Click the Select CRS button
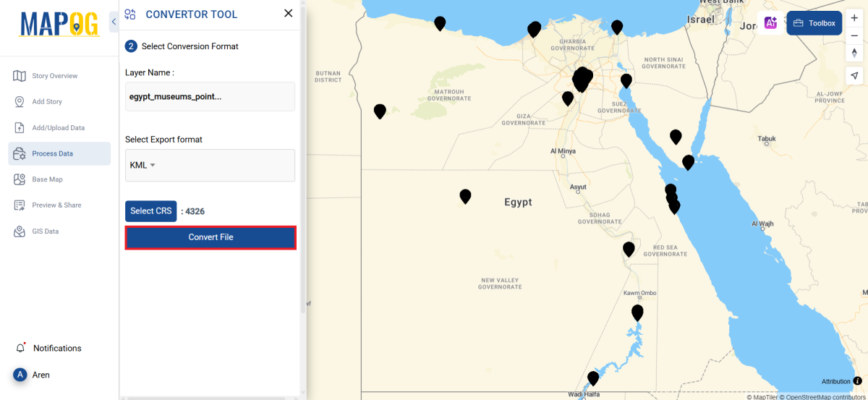 [151, 211]
